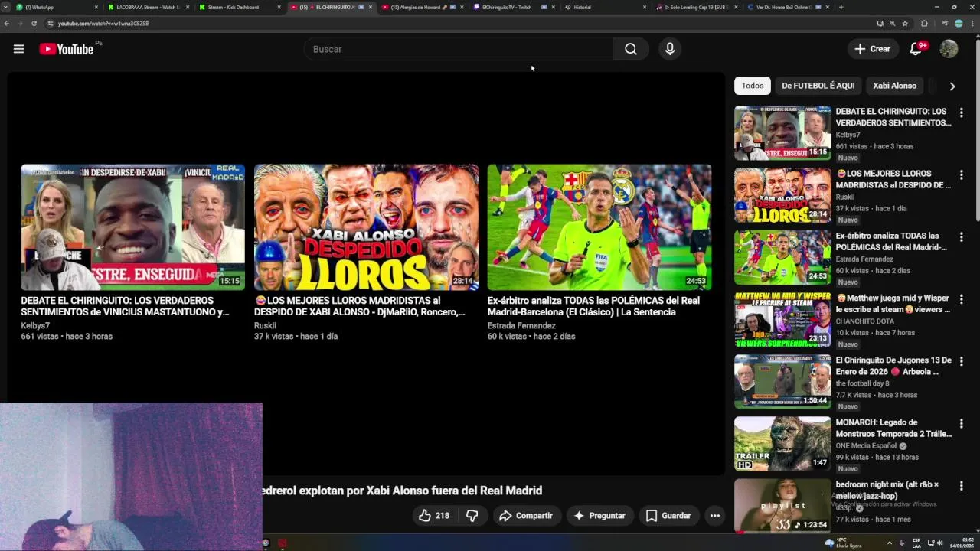Like the video with thumbs up
This screenshot has width=980, height=551.
[433, 516]
